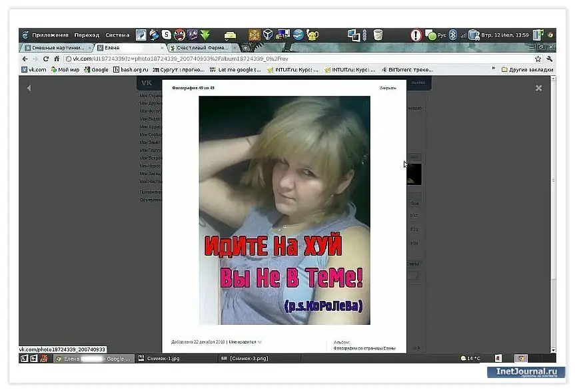Image resolution: width=575 pixels, height=392 pixels.
Task: Open the trash can icon in panel
Action: (x=378, y=35)
